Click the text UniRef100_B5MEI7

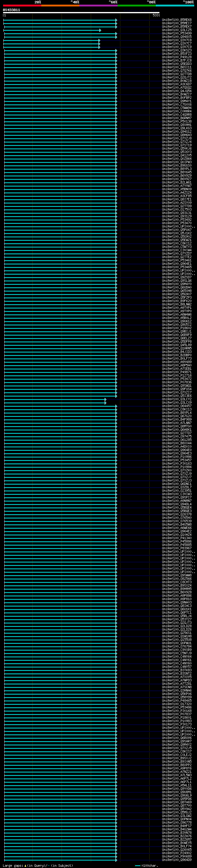tap(176, 23)
